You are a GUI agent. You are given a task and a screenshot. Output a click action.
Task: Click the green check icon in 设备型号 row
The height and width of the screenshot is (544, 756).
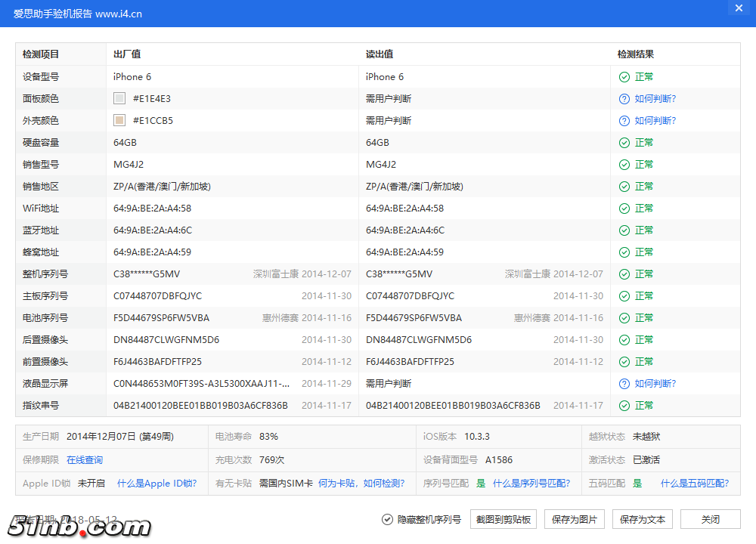click(624, 77)
